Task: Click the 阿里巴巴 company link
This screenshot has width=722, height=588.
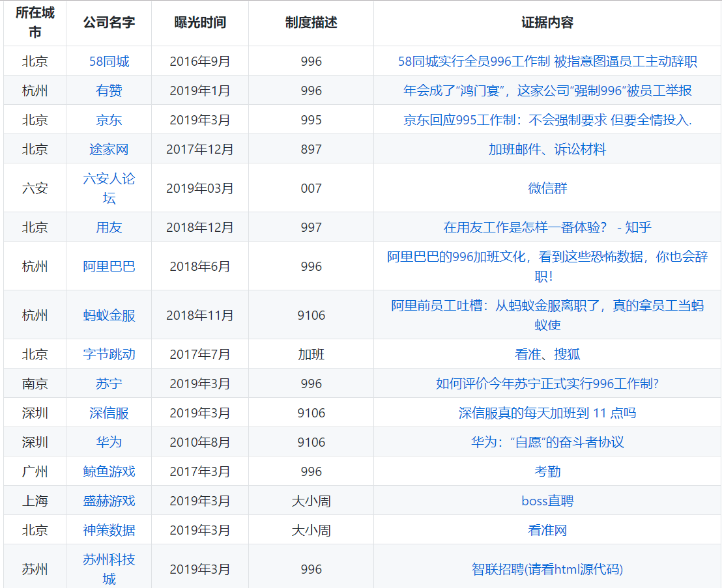Action: point(109,266)
